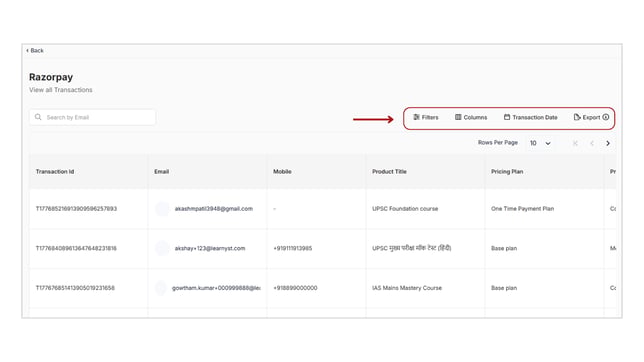Click email starting with gowtham.kumar

[x=216, y=288]
